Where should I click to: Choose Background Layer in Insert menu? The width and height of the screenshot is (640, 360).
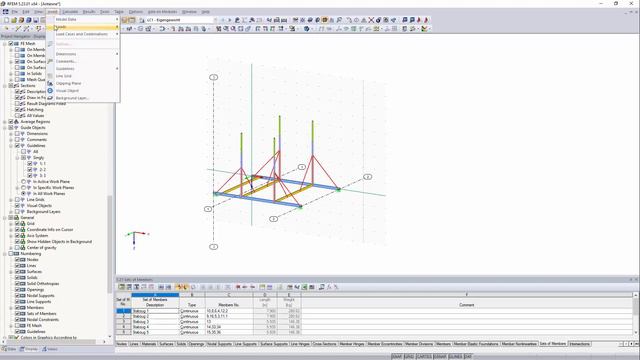coord(83,98)
